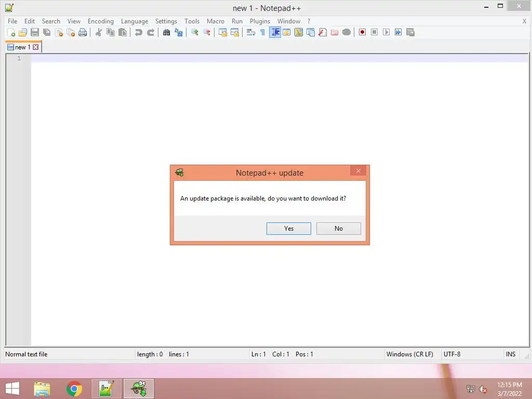Toggle Show all characters pilcrow icon
The width and height of the screenshot is (532, 399).
point(262,32)
